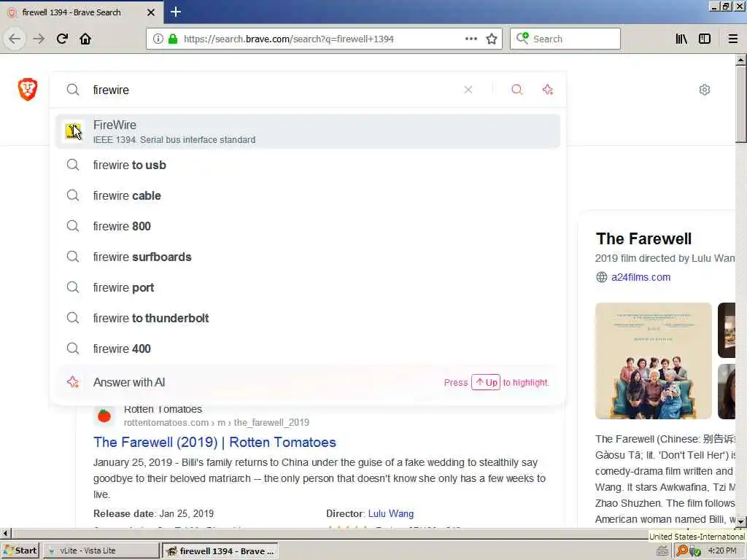Select suggestion firewire port
Image resolution: width=747 pixels, height=560 pixels.
coord(308,287)
